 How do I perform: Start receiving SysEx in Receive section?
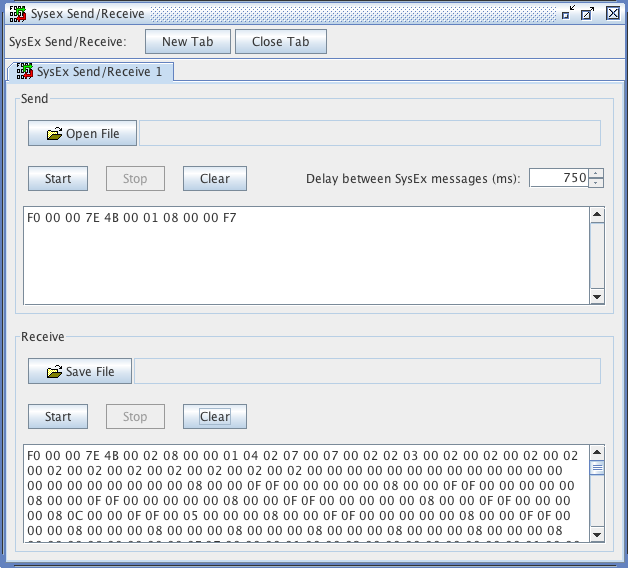[58, 416]
